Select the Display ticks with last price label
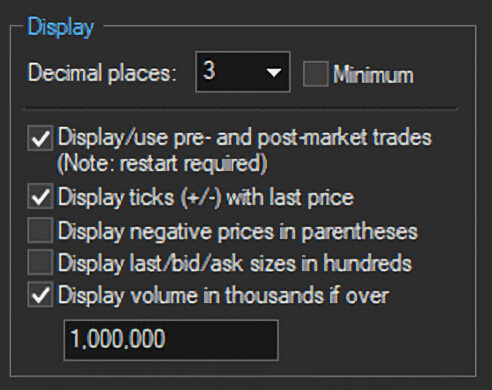The image size is (492, 390). tap(206, 197)
